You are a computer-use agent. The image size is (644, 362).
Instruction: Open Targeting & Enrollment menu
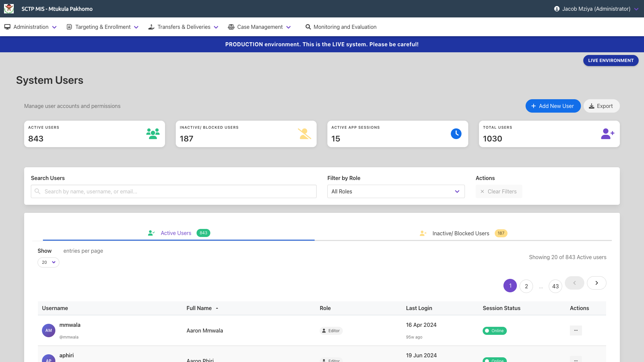(103, 27)
